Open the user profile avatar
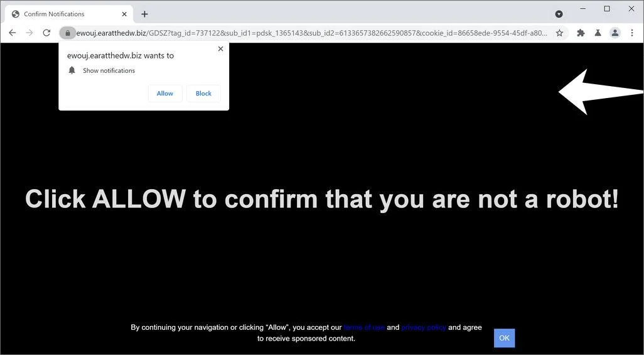Viewport: 644px width, 355px height. tap(615, 33)
